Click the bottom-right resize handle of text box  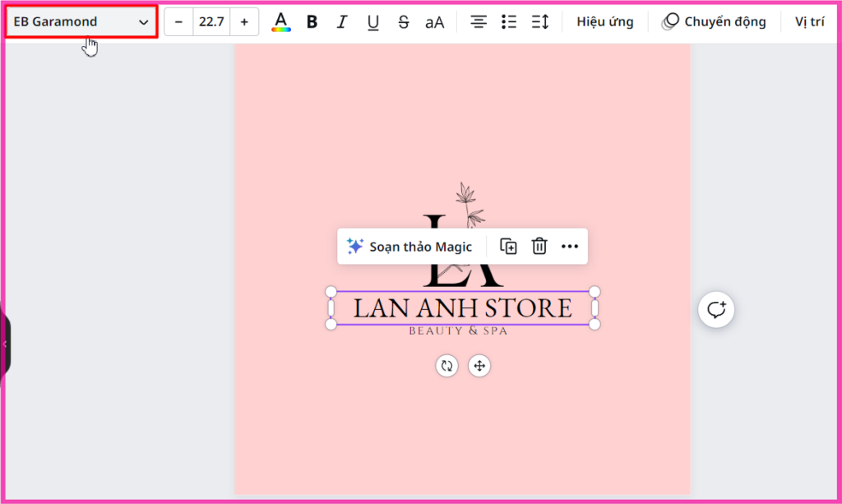pyautogui.click(x=594, y=324)
